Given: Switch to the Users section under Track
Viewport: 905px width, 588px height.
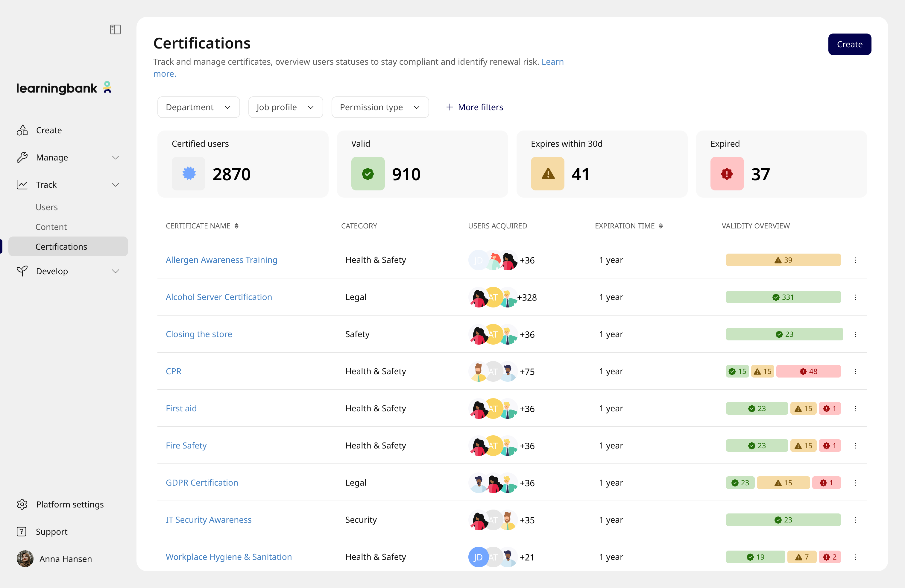Looking at the screenshot, I should pos(47,207).
